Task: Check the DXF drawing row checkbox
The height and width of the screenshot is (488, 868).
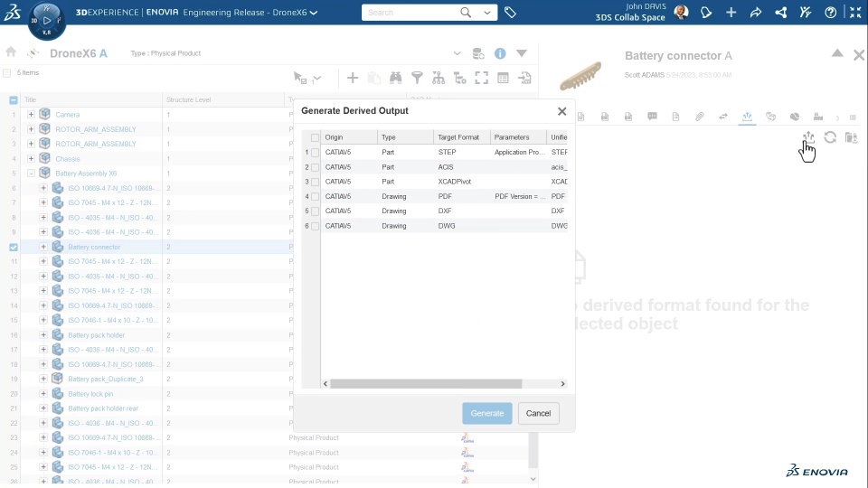Action: [315, 211]
